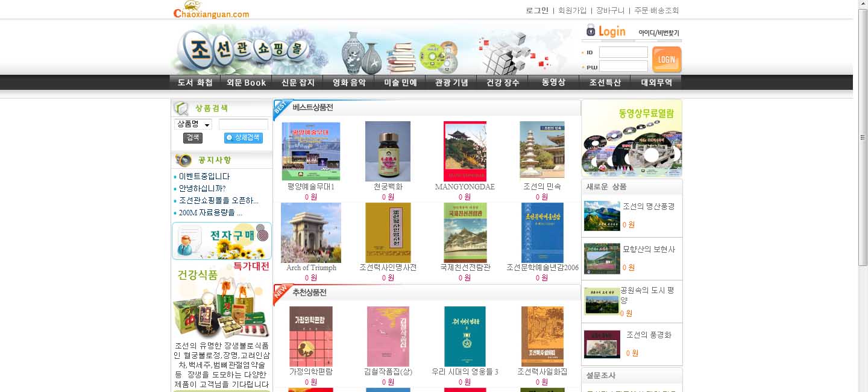Click the ID input field
Screen dimensions: 868x392
623,52
